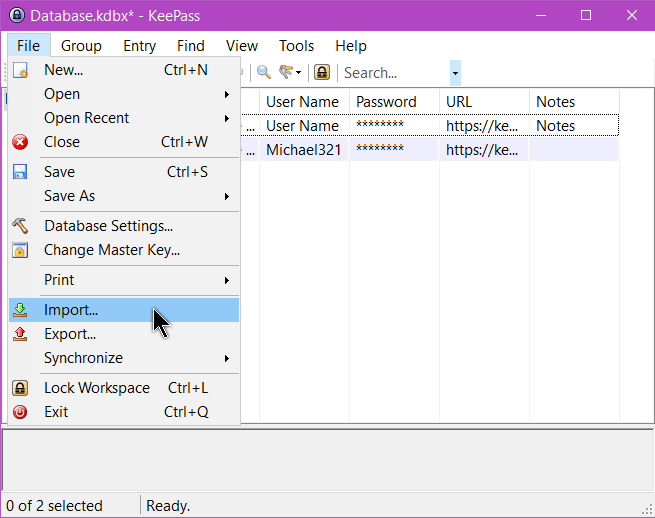Screen dimensions: 655x518
Task: Click the KeePass lock icon in title bar
Action: coord(17,15)
